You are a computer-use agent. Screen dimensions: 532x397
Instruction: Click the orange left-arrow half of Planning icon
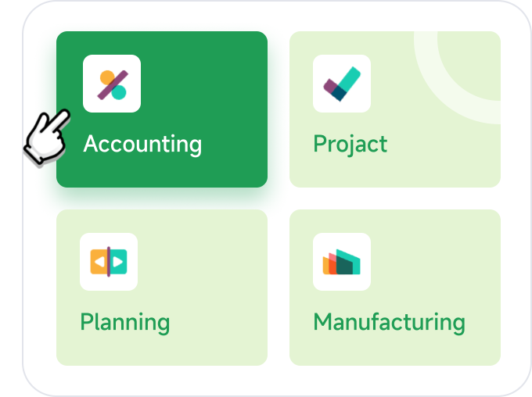tap(99, 262)
